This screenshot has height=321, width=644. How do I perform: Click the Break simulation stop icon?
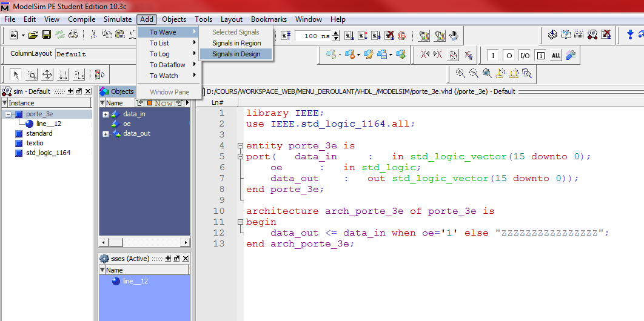pyautogui.click(x=401, y=36)
